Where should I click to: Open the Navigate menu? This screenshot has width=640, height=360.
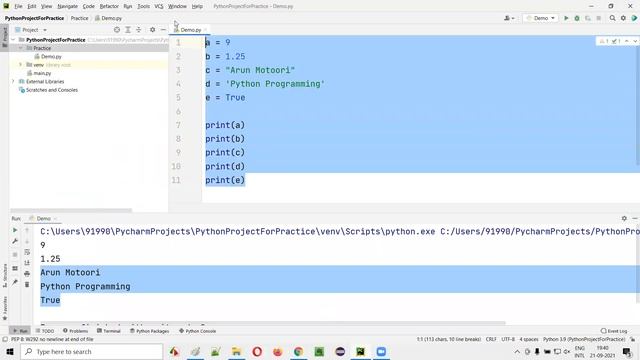67,7
